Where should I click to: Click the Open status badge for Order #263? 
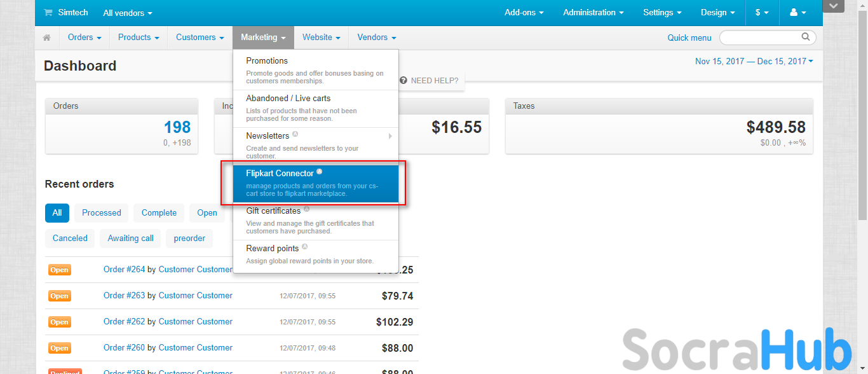point(60,296)
